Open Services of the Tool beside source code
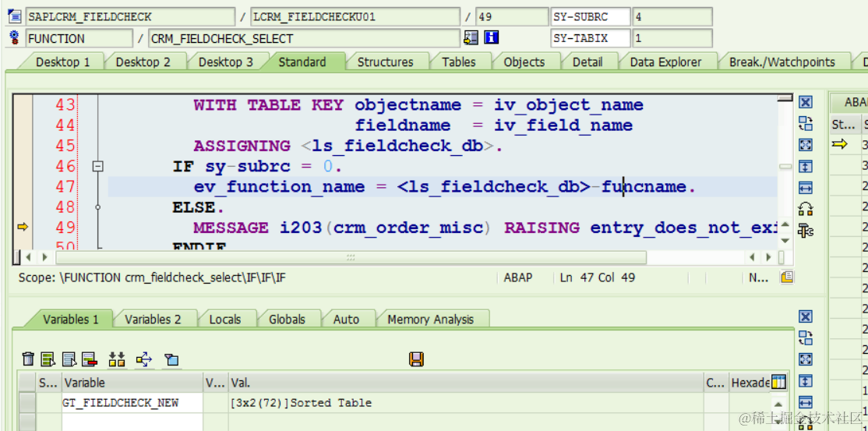 point(806,230)
